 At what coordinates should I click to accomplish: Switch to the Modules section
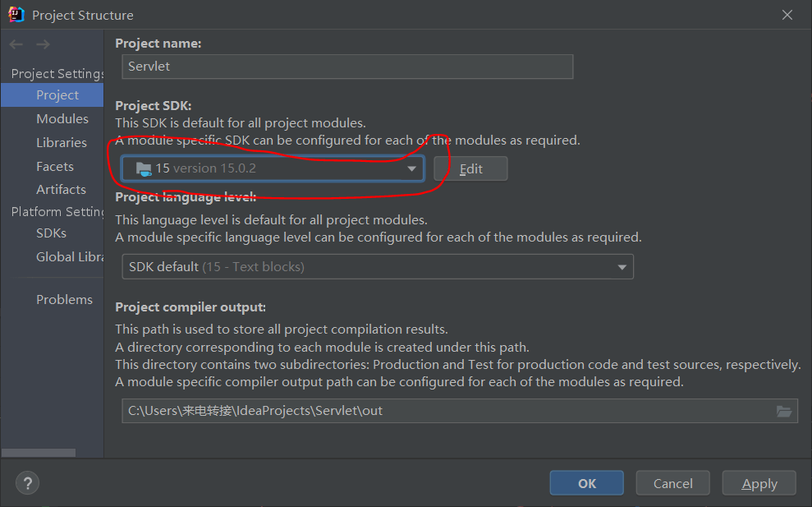coord(62,118)
